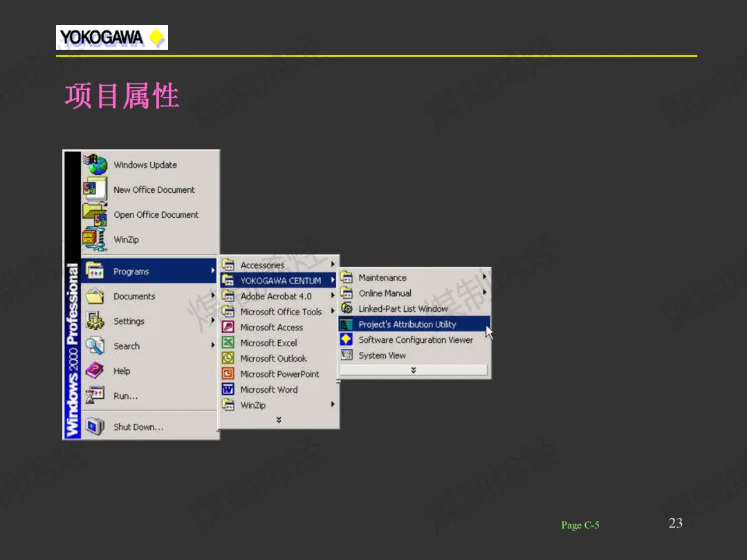This screenshot has width=747, height=560.
Task: Open the Programs menu item
Action: 149,271
